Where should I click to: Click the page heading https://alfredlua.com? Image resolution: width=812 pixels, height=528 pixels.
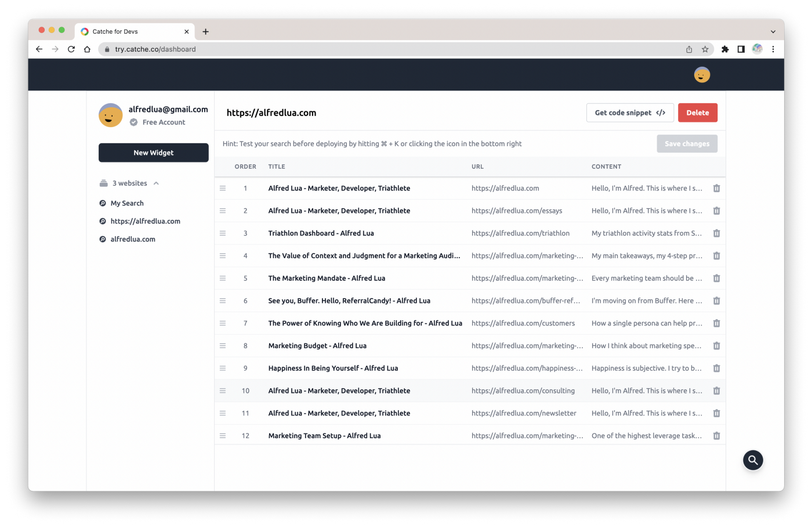(271, 113)
